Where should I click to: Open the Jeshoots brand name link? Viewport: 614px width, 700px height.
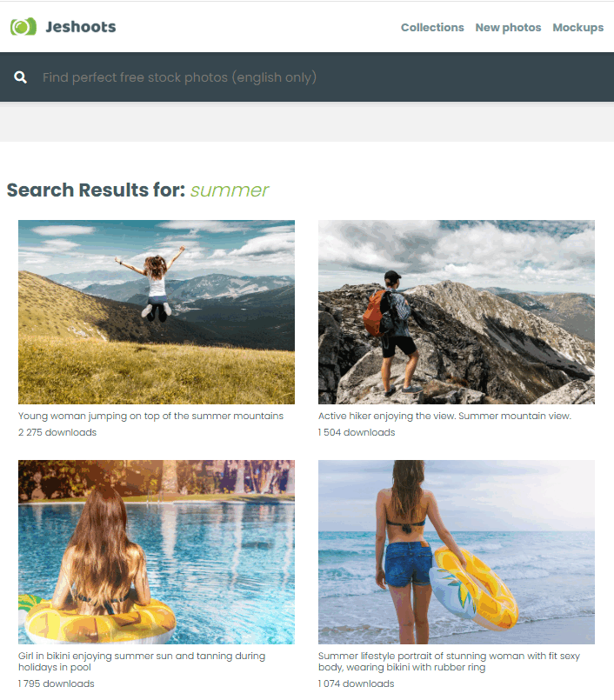point(81,27)
